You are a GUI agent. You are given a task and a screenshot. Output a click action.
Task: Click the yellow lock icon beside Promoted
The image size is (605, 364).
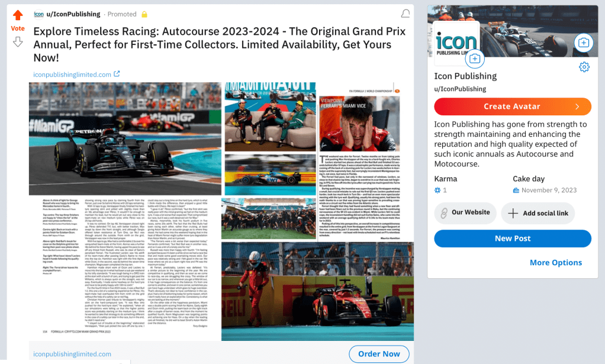tap(144, 14)
